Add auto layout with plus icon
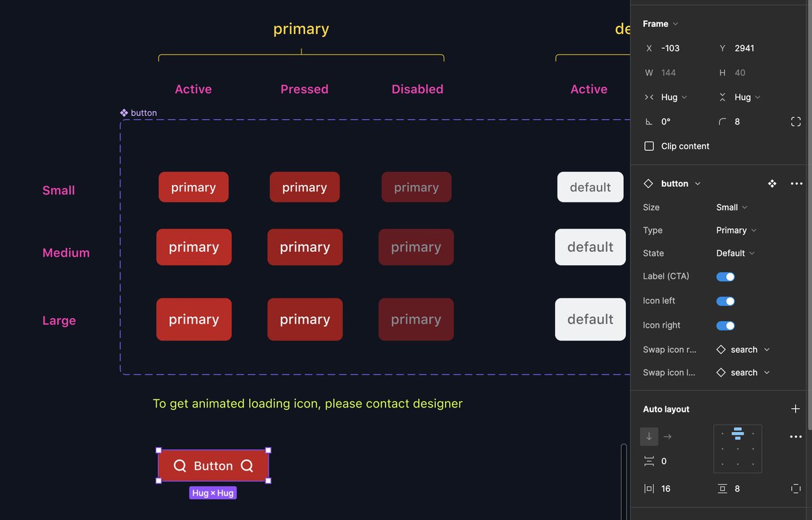812x520 pixels. click(796, 409)
